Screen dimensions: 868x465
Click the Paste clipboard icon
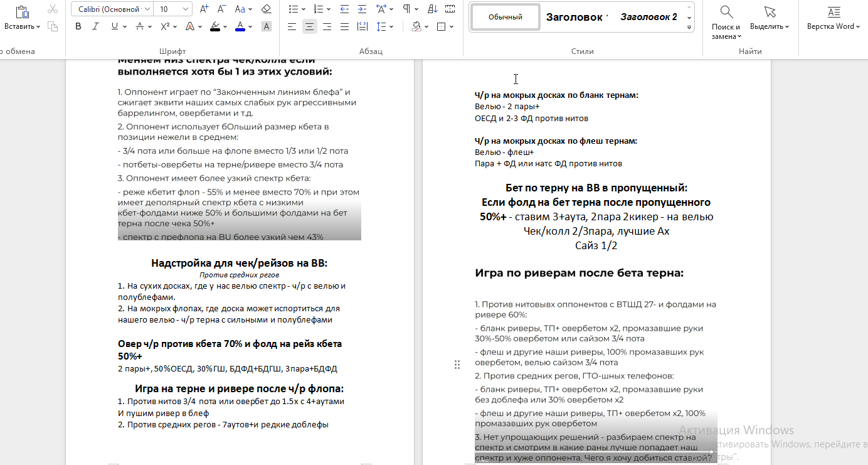(22, 12)
